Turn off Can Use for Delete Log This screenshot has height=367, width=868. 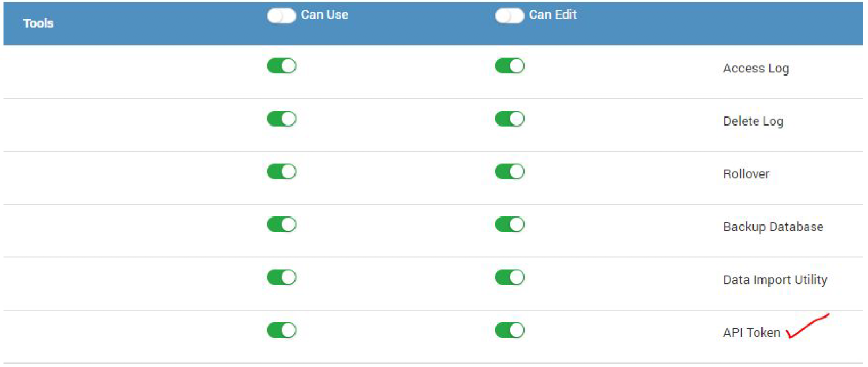coord(281,119)
